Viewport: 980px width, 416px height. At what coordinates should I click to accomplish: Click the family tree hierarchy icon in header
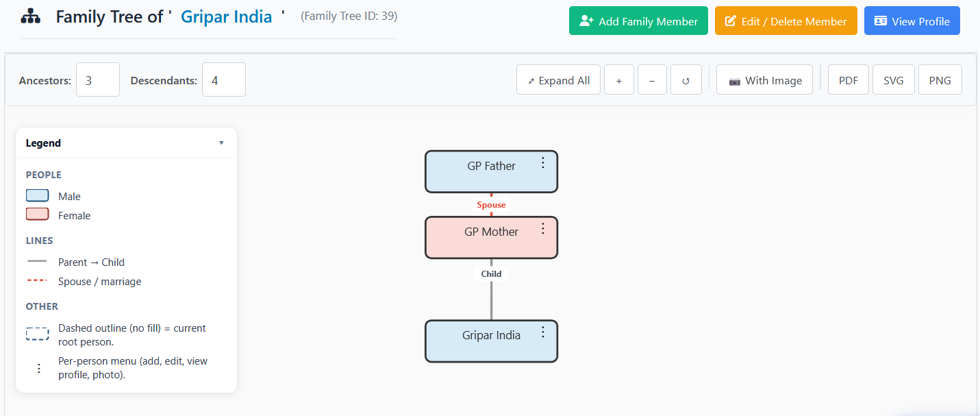(x=31, y=16)
